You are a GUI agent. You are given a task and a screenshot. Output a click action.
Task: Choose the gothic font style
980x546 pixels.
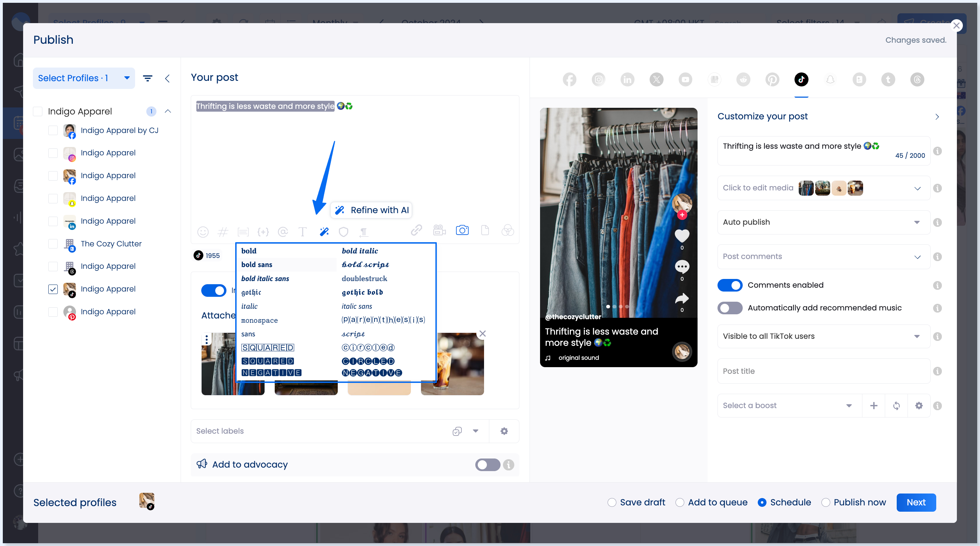251,293
